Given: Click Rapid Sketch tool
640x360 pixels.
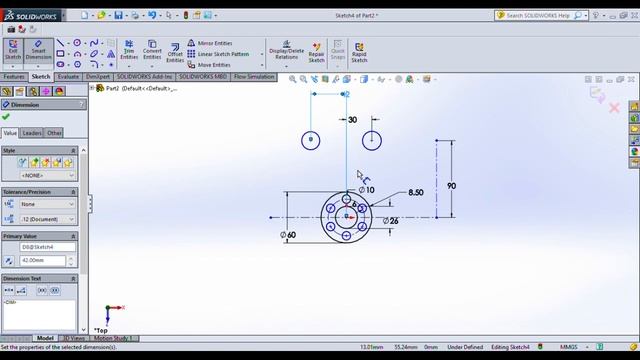Looking at the screenshot, I should (x=359, y=53).
